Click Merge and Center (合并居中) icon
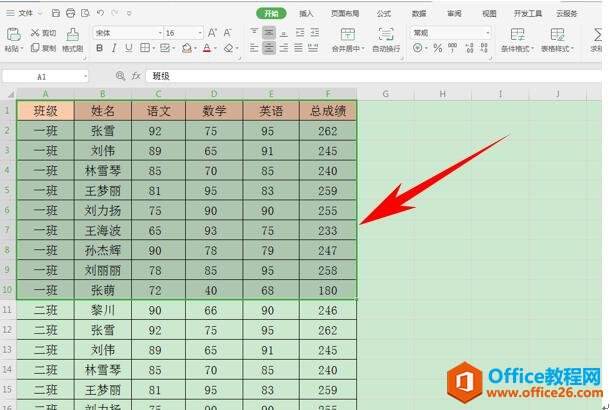 tap(348, 35)
